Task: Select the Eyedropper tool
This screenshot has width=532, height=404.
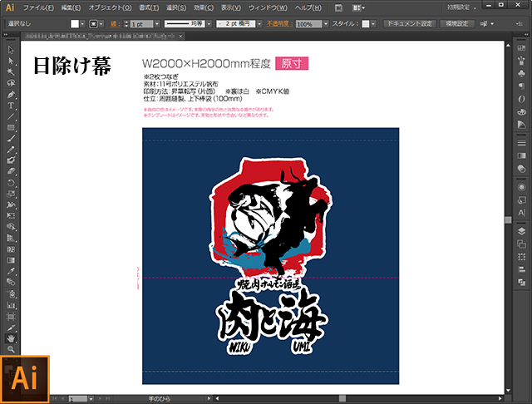Action: point(11,271)
